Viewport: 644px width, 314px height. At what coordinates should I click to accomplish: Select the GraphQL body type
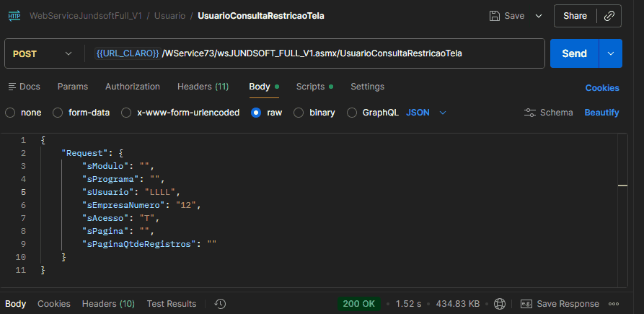point(352,113)
